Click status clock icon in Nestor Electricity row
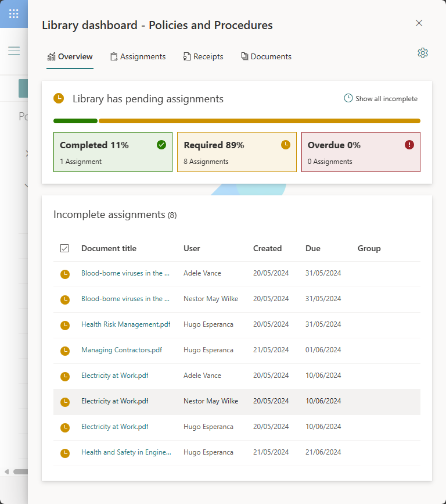The width and height of the screenshot is (446, 504). 65,402
